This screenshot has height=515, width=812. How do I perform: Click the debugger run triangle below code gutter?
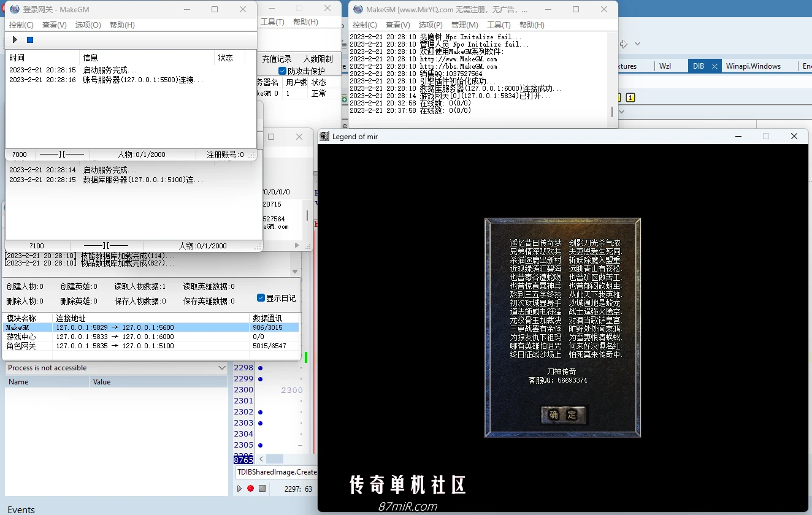[x=239, y=489]
